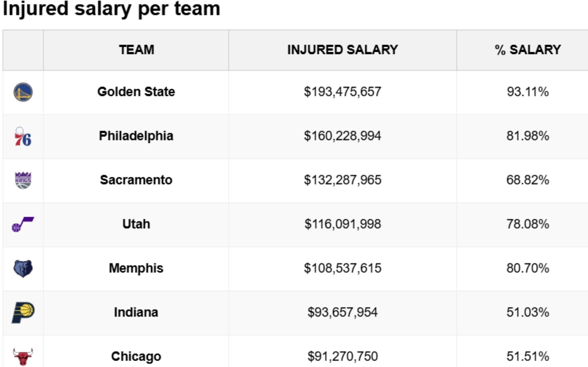Click the Sacramento Kings logo
This screenshot has height=367, width=588.
click(23, 180)
